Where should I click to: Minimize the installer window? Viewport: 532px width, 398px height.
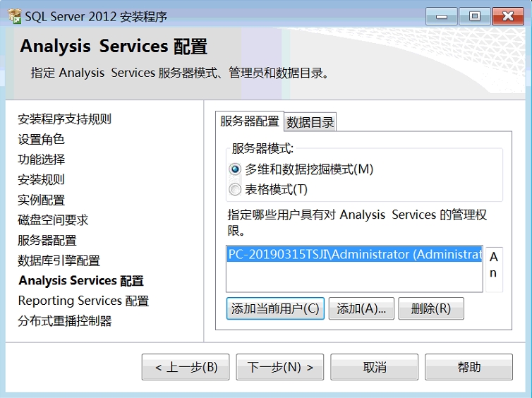click(x=441, y=16)
